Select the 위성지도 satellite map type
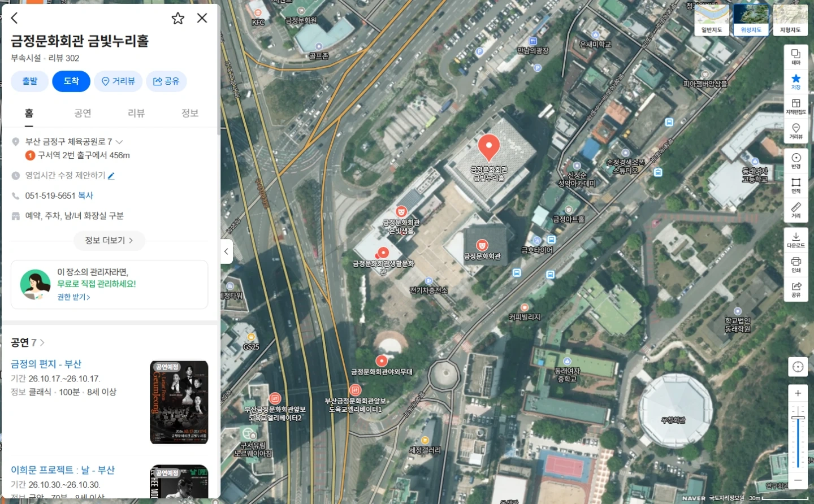This screenshot has height=504, width=814. (x=751, y=19)
